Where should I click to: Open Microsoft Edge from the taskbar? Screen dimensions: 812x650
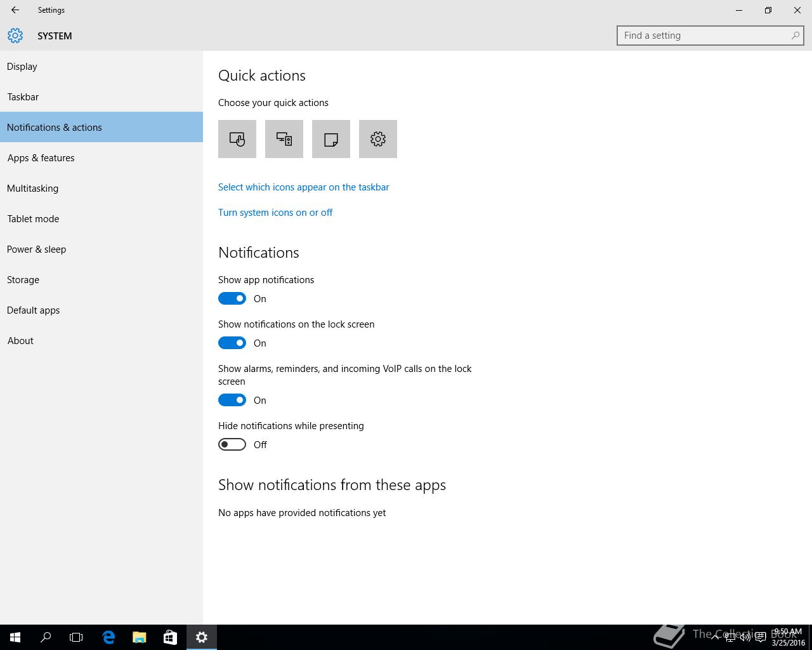pos(108,637)
